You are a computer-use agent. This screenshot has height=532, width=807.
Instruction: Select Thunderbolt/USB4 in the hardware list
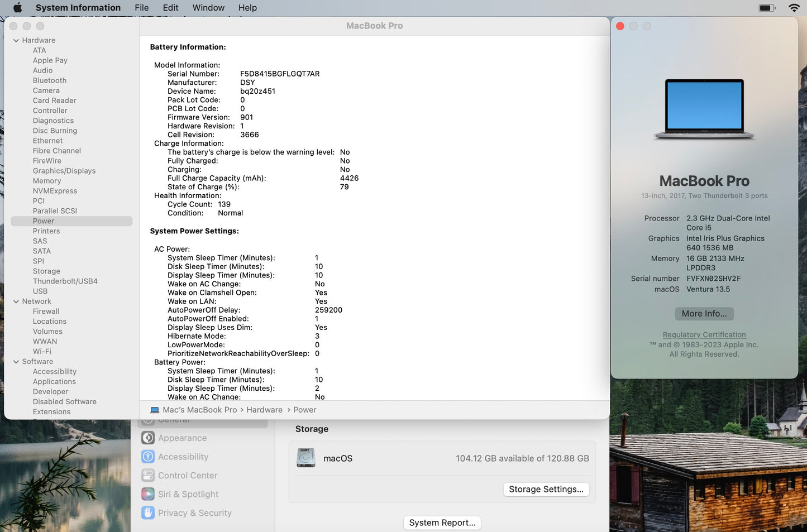click(65, 281)
